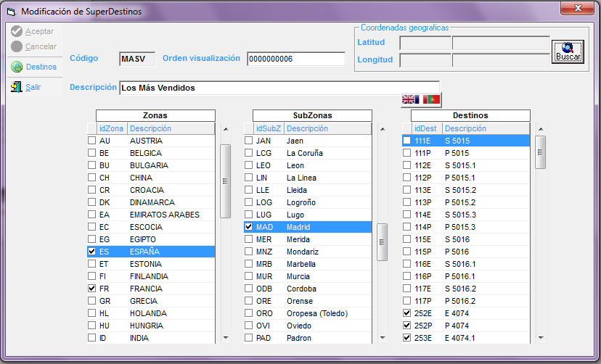The height and width of the screenshot is (364, 601).
Task: Click the Código field MASV
Action: coord(137,59)
